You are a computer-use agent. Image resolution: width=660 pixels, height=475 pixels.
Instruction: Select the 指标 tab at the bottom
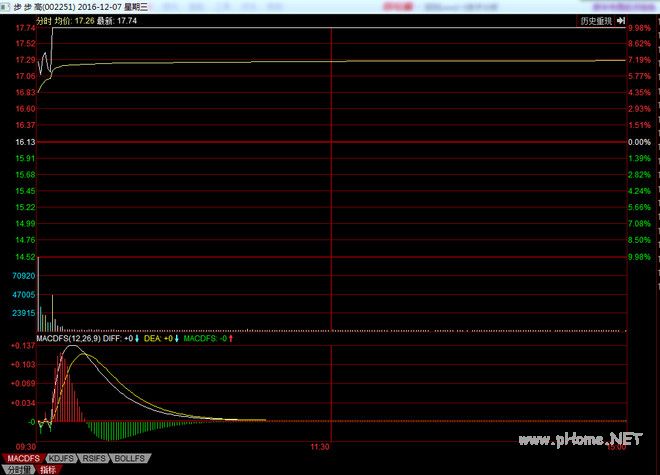pyautogui.click(x=48, y=470)
